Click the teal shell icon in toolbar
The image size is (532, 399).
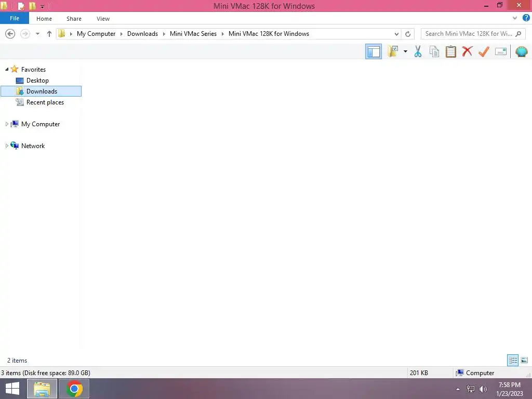pyautogui.click(x=522, y=51)
